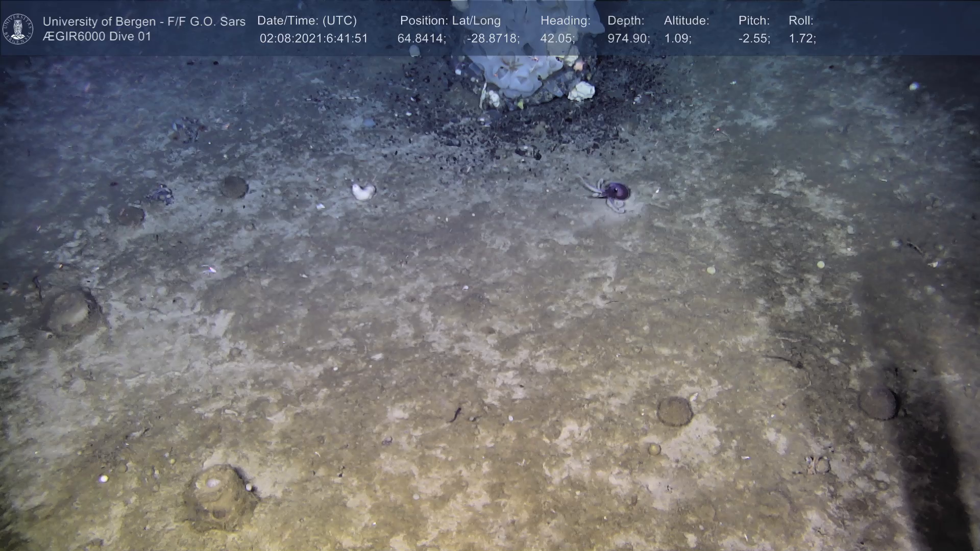Select the roll value 1.72

click(802, 39)
